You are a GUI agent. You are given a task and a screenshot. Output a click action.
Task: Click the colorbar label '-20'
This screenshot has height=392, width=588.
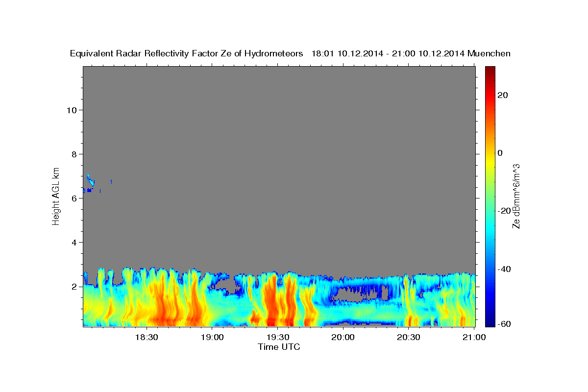(x=504, y=211)
